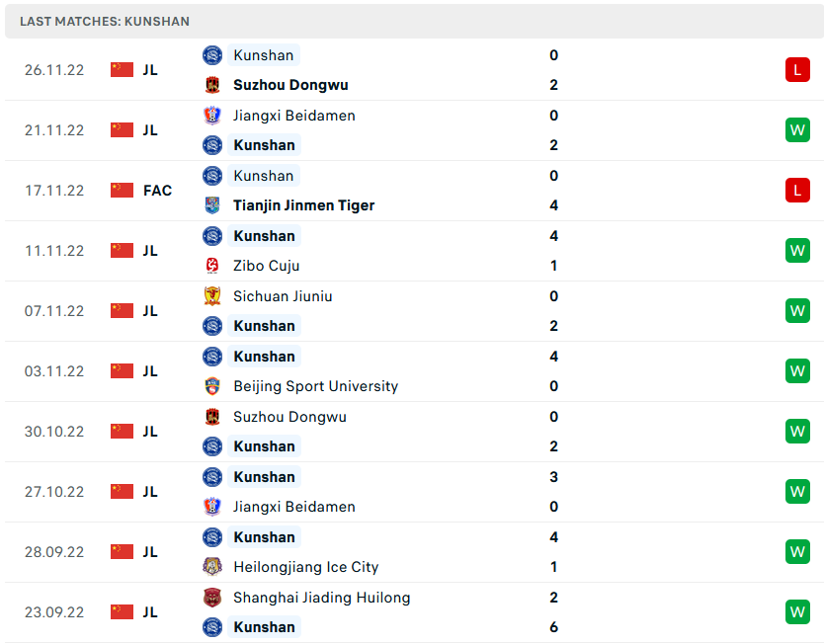Screen dimensions: 824x644
Task: Click the match date 11.11.22
Action: click(x=54, y=250)
